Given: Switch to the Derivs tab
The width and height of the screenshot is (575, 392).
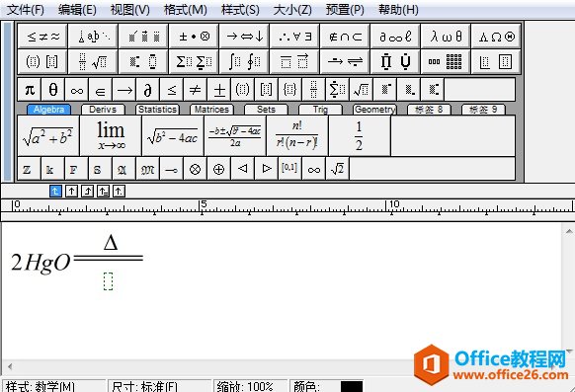Looking at the screenshot, I should pyautogui.click(x=103, y=110).
